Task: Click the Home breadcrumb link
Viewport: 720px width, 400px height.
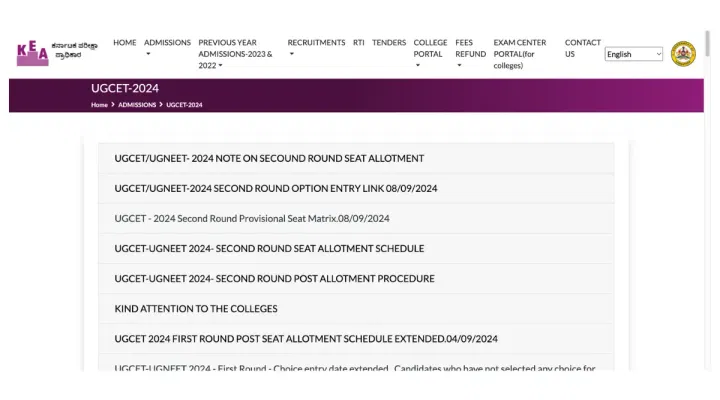Action: (99, 105)
